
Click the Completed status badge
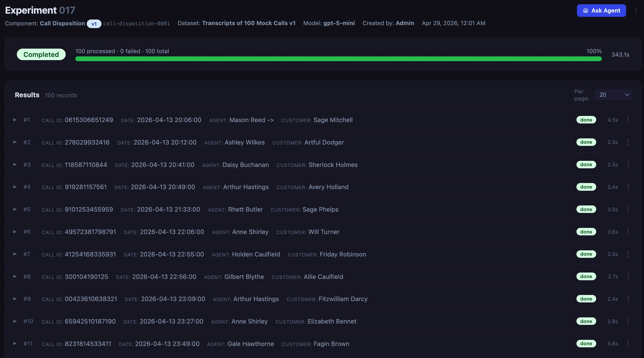pos(41,55)
